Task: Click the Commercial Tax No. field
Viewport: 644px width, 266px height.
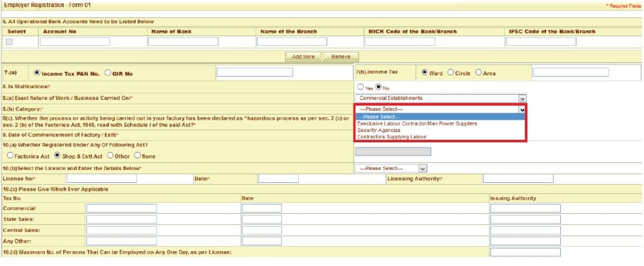Action: coord(121,208)
